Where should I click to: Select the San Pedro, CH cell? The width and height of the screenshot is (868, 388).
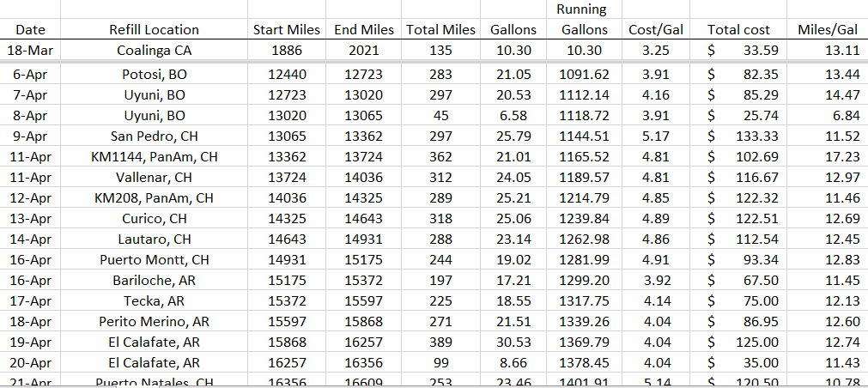click(x=154, y=136)
